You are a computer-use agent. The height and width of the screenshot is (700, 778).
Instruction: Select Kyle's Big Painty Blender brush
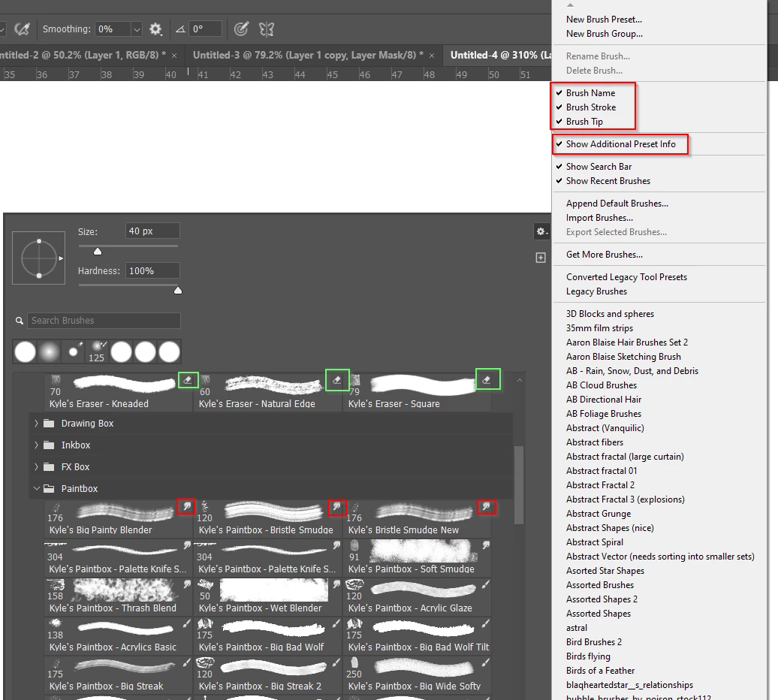(x=118, y=518)
